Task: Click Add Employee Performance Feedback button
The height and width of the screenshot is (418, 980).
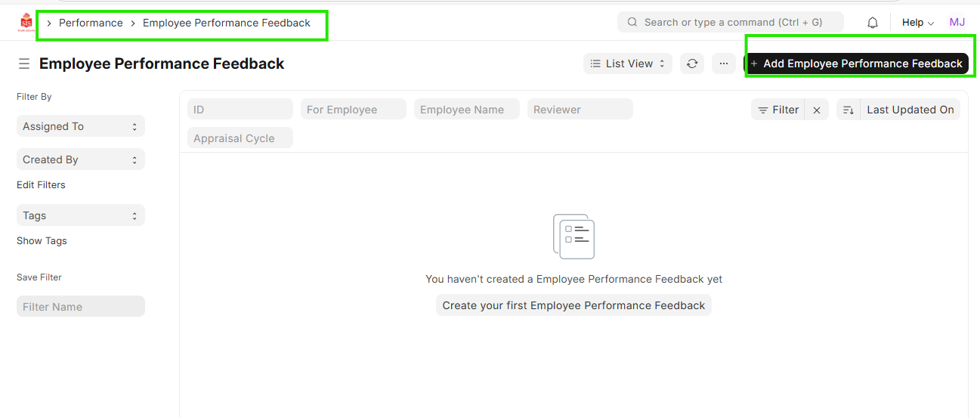Action: [857, 64]
